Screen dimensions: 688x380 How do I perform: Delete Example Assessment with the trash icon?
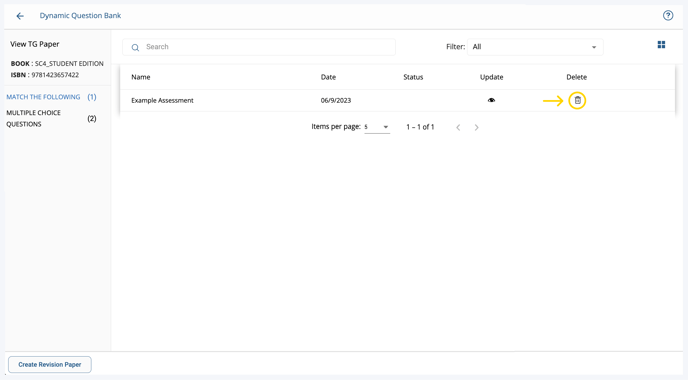point(577,100)
